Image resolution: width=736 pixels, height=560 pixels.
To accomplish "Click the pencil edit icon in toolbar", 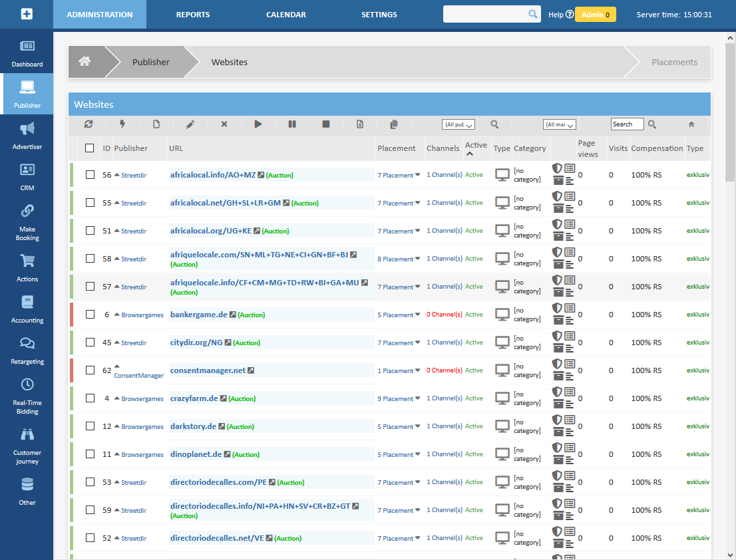I will (x=190, y=124).
